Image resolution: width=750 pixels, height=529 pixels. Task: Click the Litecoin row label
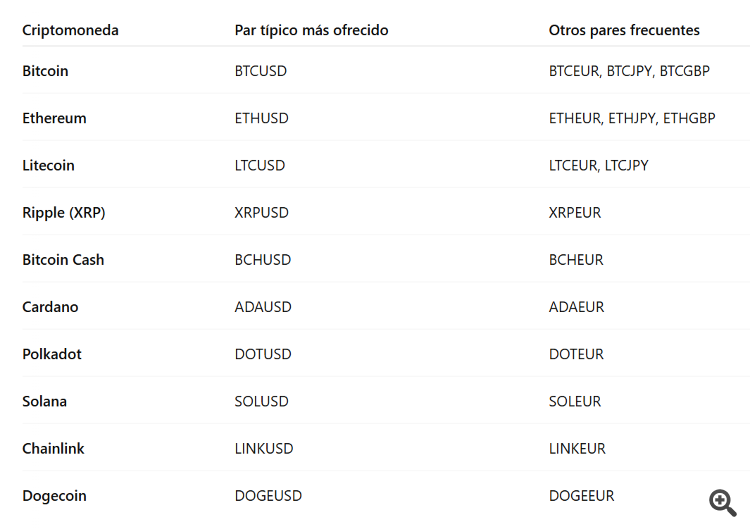(48, 165)
